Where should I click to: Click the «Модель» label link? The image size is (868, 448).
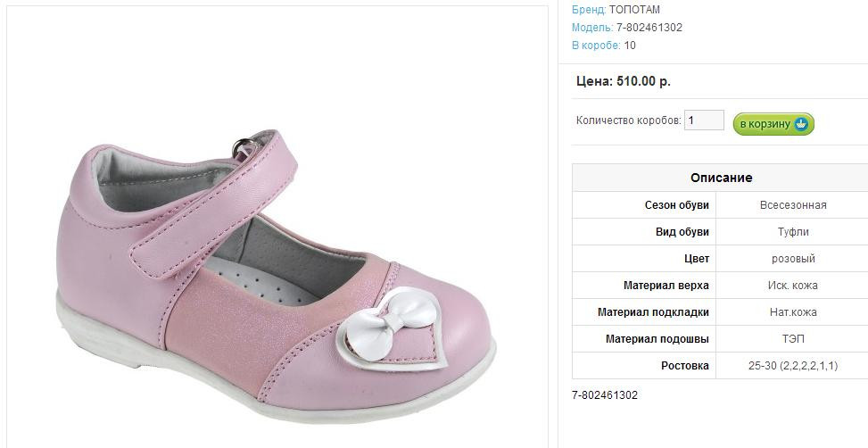592,28
